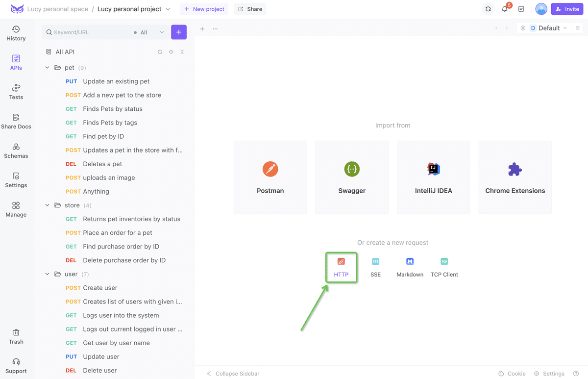Import from Postman
Viewport: 588px width, 379px height.
point(270,177)
